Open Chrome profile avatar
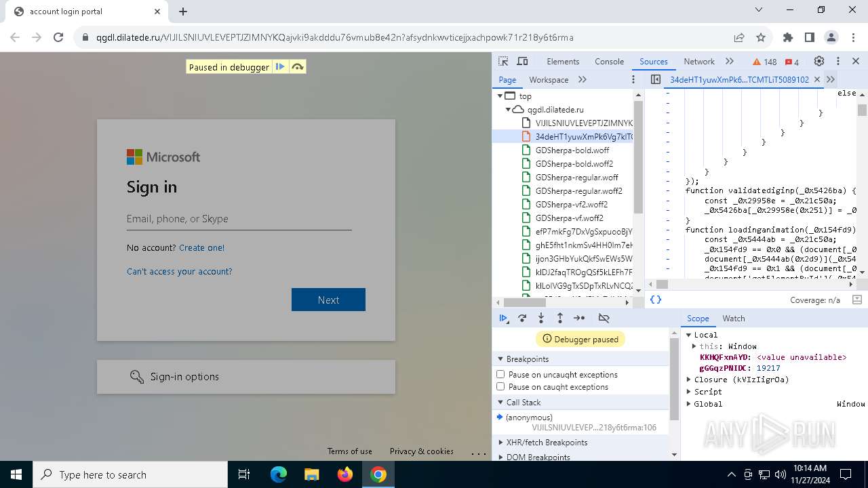868x488 pixels. 831,37
